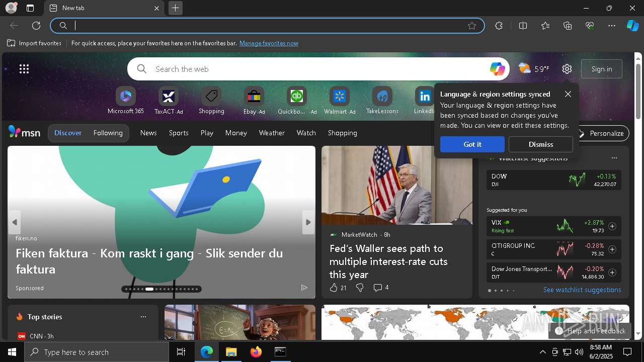Open the Shopping menu item
The image size is (644, 362).
click(x=342, y=133)
